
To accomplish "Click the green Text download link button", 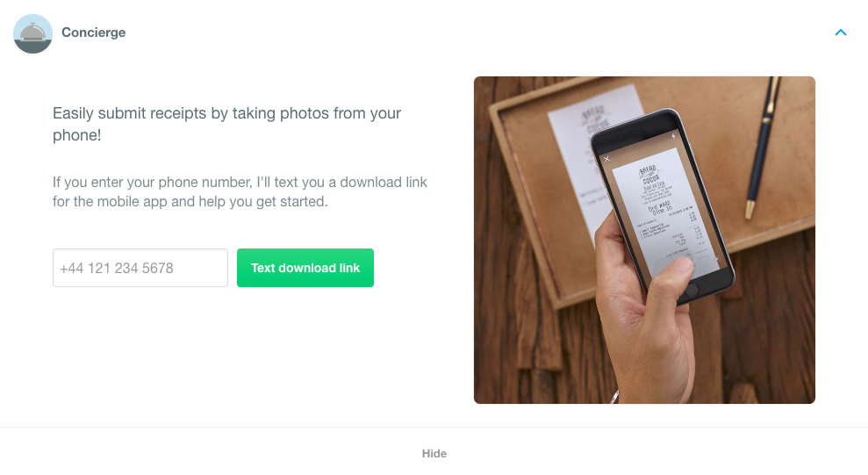I will (x=305, y=268).
